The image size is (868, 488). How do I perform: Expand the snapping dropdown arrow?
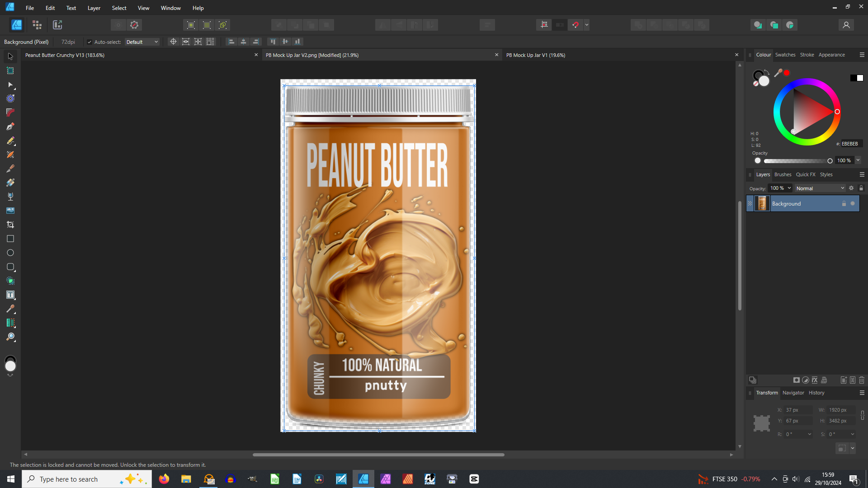587,25
